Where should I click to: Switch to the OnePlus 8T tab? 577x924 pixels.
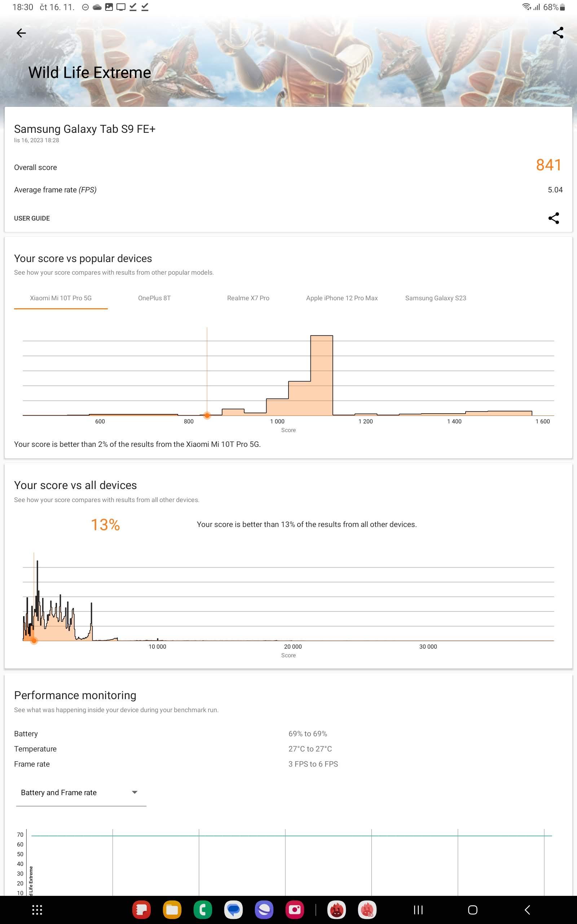point(154,298)
